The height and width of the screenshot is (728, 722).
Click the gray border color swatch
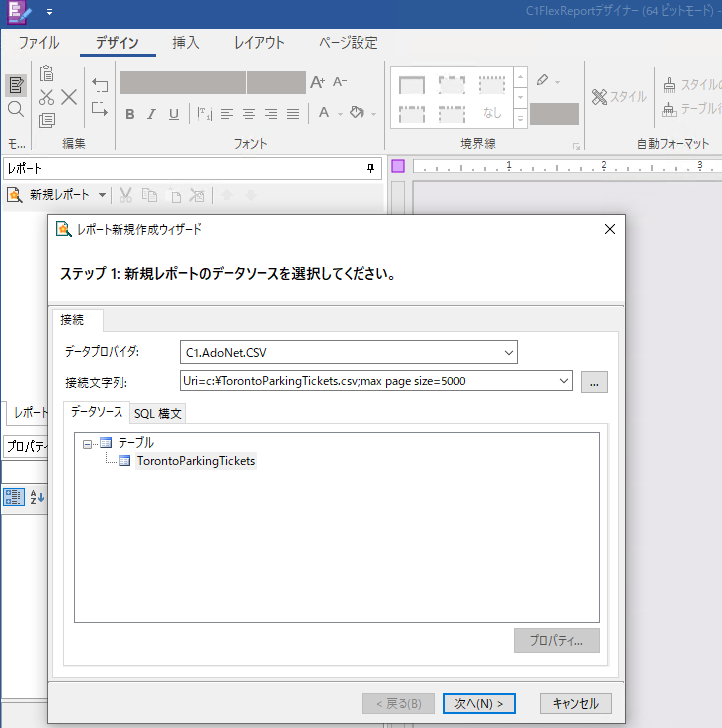point(554,114)
